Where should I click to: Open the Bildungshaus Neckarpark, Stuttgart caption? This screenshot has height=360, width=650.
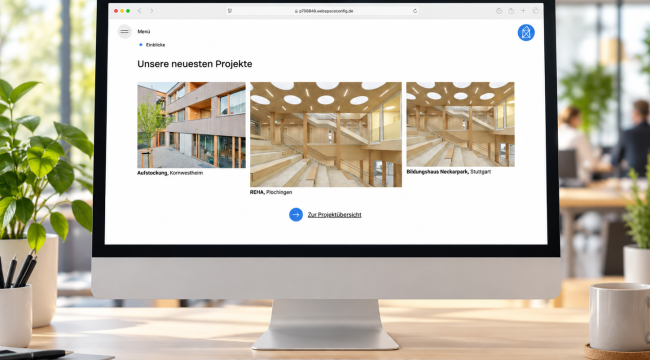coord(449,171)
